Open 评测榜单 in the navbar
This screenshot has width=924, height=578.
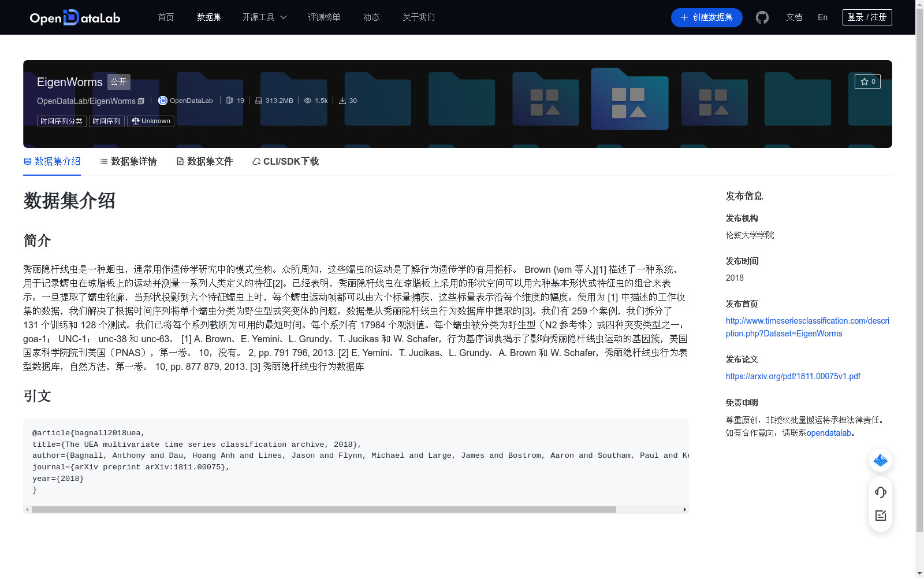point(325,17)
